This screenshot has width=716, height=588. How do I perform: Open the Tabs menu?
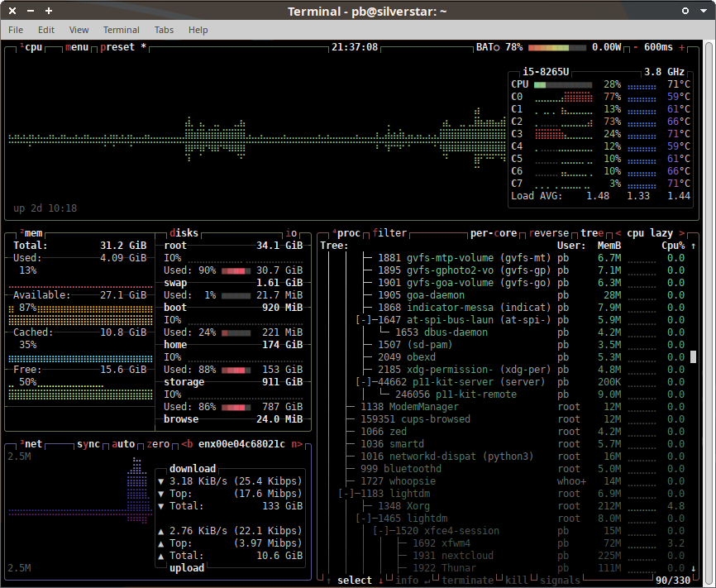(x=164, y=30)
